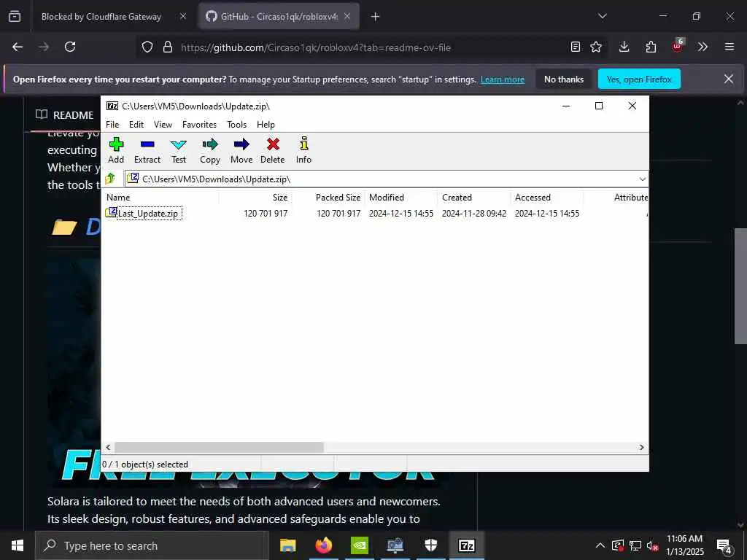The width and height of the screenshot is (747, 560).
Task: Click the GitHub page vertical scrollbar
Action: pos(740,286)
